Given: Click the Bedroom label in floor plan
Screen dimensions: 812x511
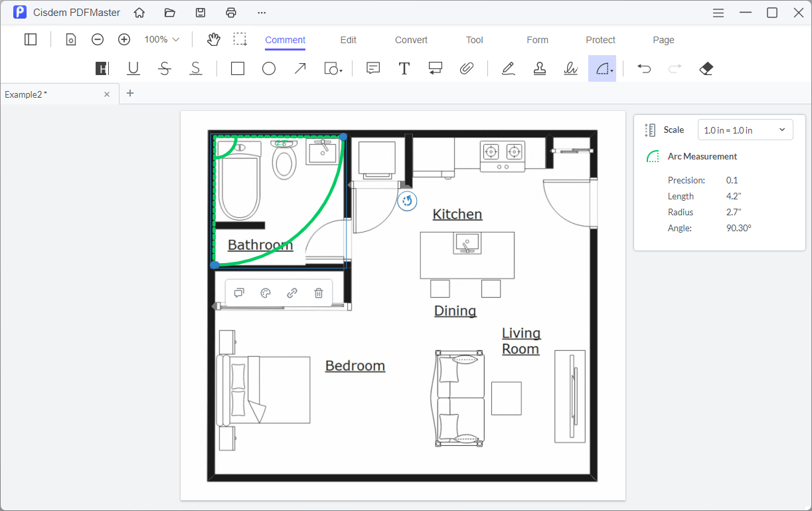Looking at the screenshot, I should pos(355,365).
